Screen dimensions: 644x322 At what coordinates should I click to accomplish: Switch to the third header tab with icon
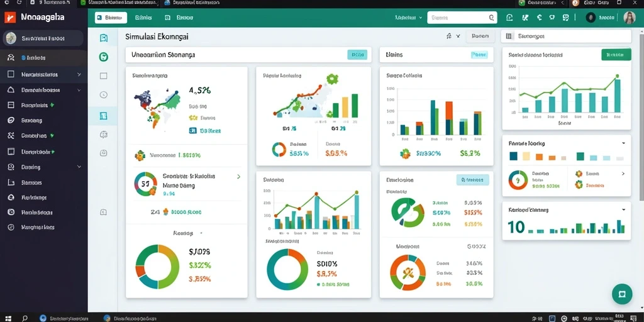179,18
